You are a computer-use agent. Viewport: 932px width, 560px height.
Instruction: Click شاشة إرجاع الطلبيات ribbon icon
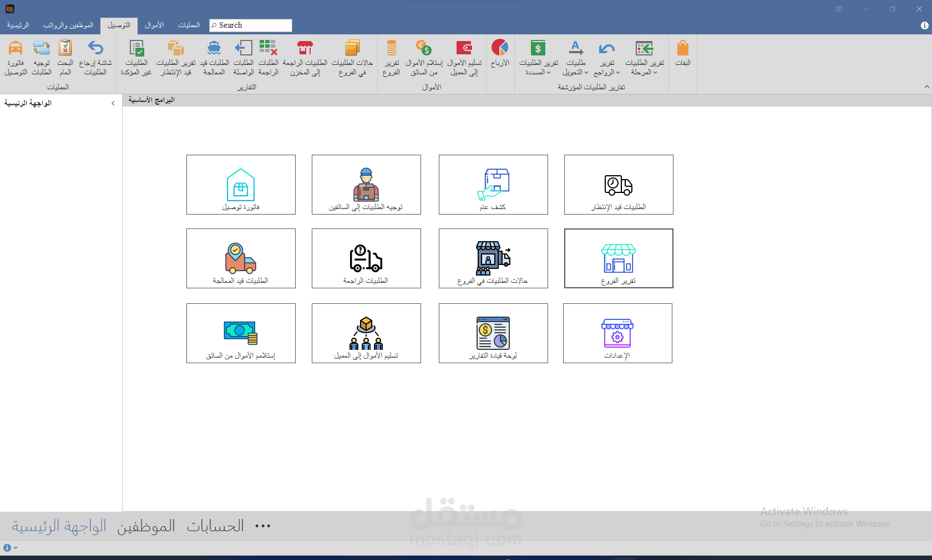coord(95,48)
